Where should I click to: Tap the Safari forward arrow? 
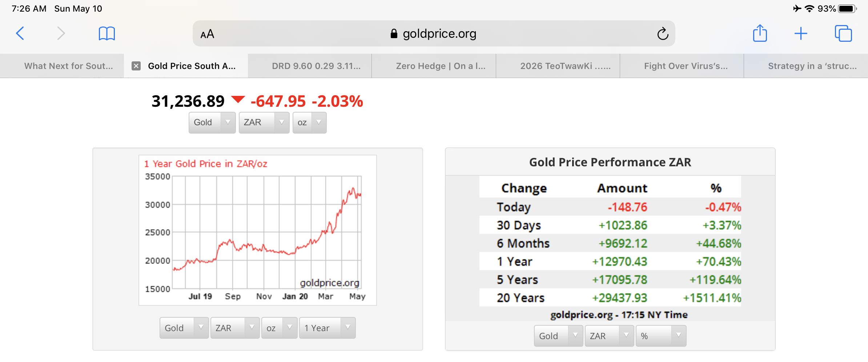(61, 33)
